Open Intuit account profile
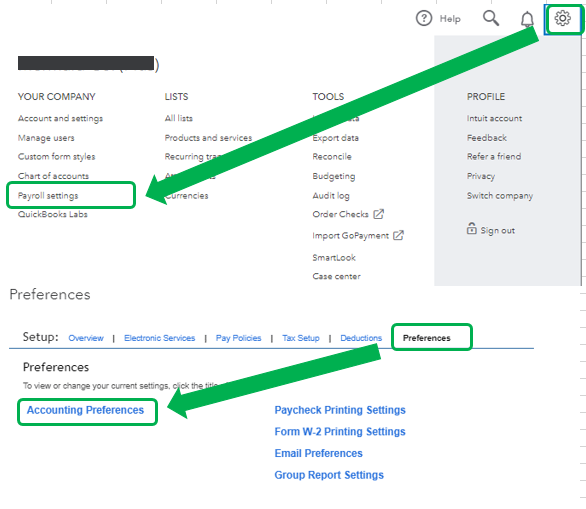 [494, 118]
